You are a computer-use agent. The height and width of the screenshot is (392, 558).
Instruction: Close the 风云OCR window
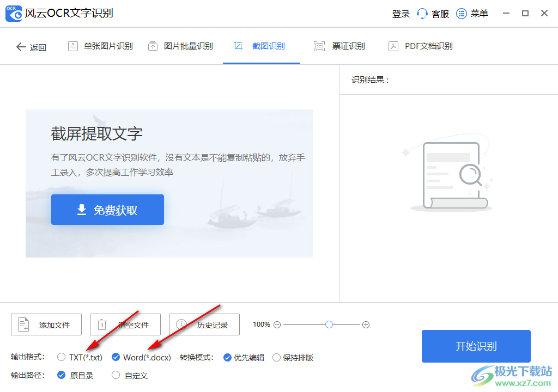tap(544, 14)
